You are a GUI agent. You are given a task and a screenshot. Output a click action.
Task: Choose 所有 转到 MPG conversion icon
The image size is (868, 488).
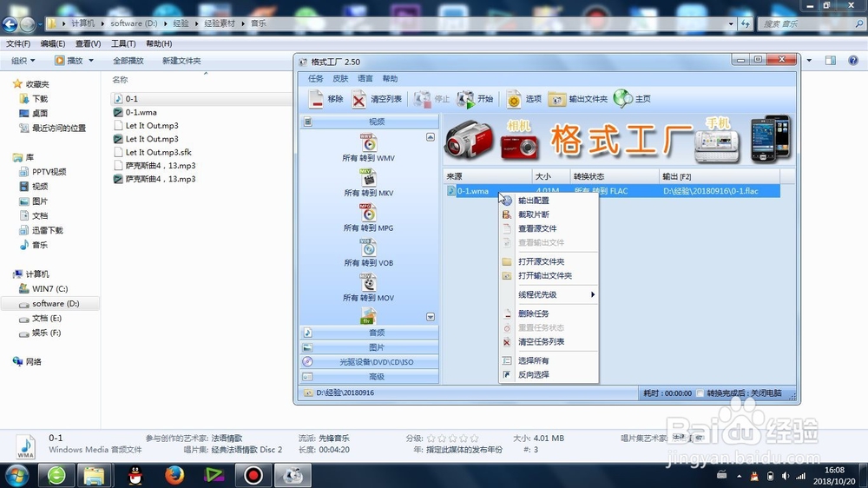pos(369,213)
